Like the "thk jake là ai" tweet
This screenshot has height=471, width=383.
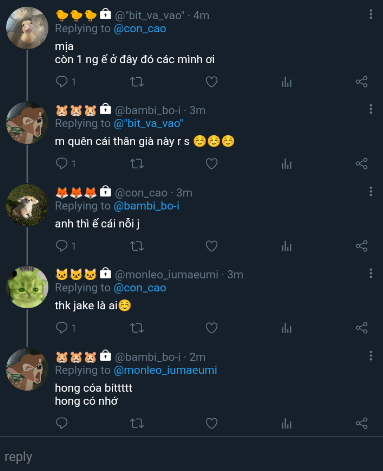click(211, 328)
